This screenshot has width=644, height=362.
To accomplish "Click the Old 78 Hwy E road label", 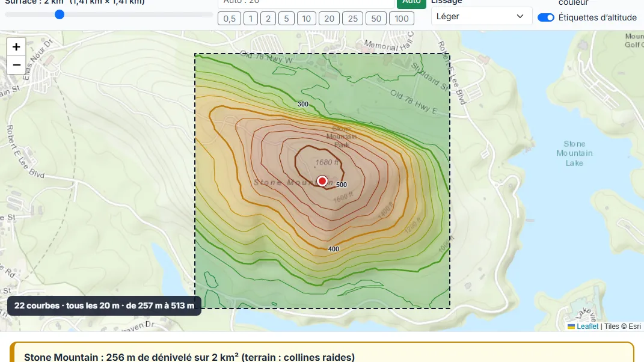I will tap(414, 102).
